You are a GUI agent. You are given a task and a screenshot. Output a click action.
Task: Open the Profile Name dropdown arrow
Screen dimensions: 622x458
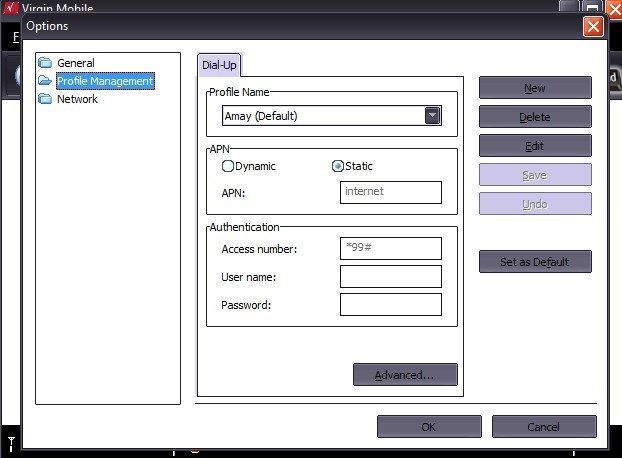(432, 116)
